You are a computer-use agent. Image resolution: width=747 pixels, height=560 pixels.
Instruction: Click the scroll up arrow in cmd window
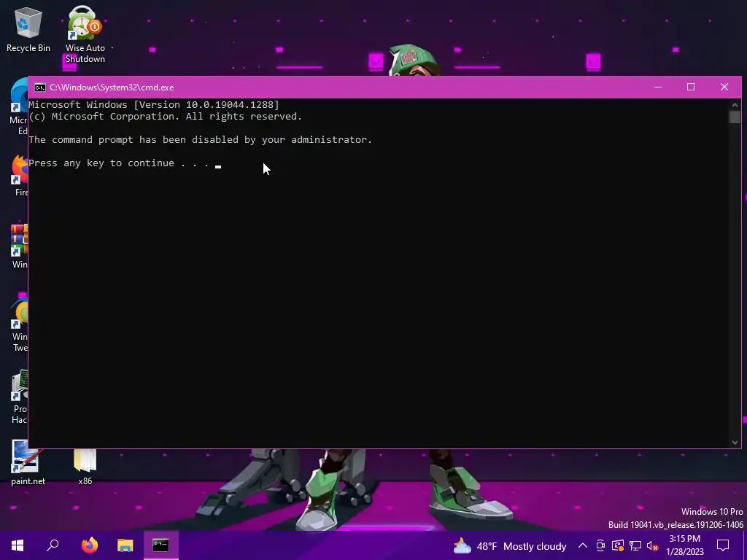tap(735, 105)
